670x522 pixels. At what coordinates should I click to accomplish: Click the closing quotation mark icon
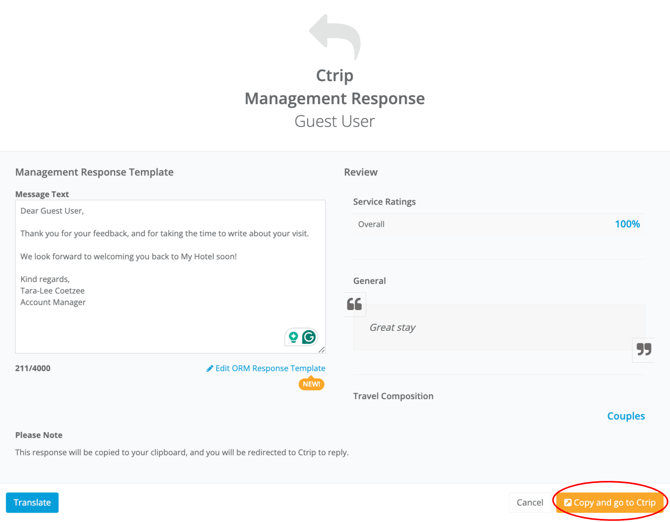click(643, 349)
